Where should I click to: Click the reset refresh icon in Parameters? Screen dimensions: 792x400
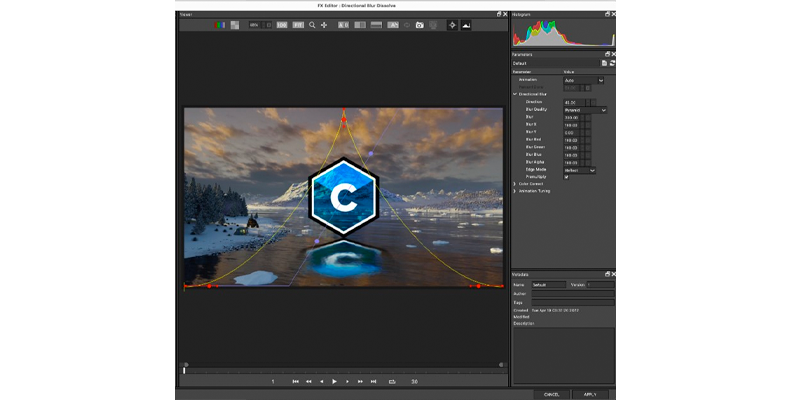[x=612, y=63]
